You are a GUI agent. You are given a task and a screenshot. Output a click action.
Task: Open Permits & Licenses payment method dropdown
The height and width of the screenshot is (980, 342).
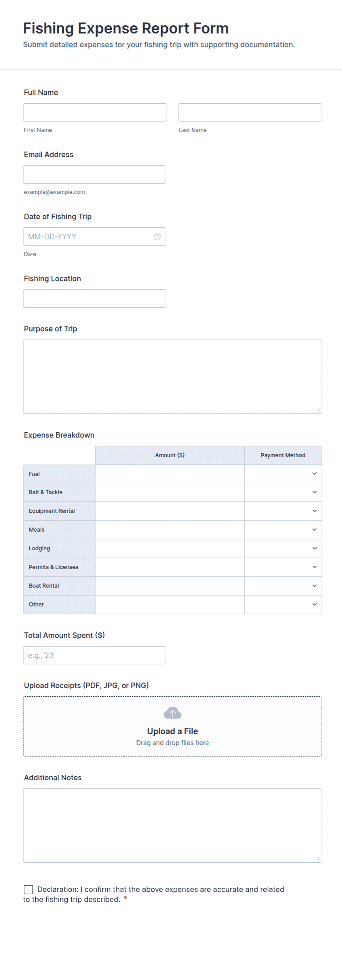283,567
